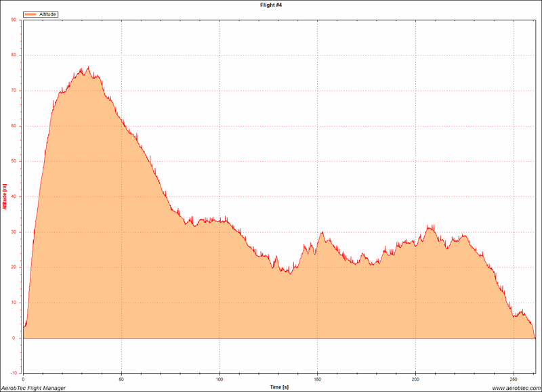Click the 80 value on altitude axis
This screenshot has height=392, width=542.
(14, 55)
